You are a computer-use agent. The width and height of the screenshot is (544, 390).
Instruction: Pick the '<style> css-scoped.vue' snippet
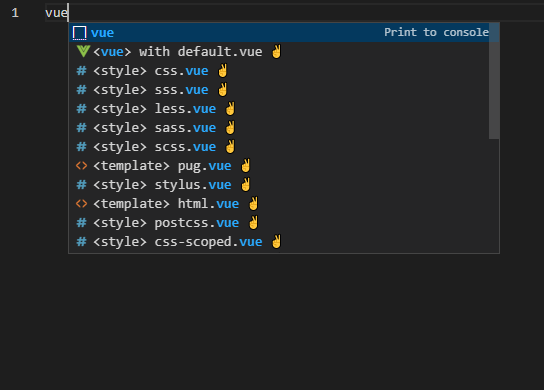tap(284, 242)
